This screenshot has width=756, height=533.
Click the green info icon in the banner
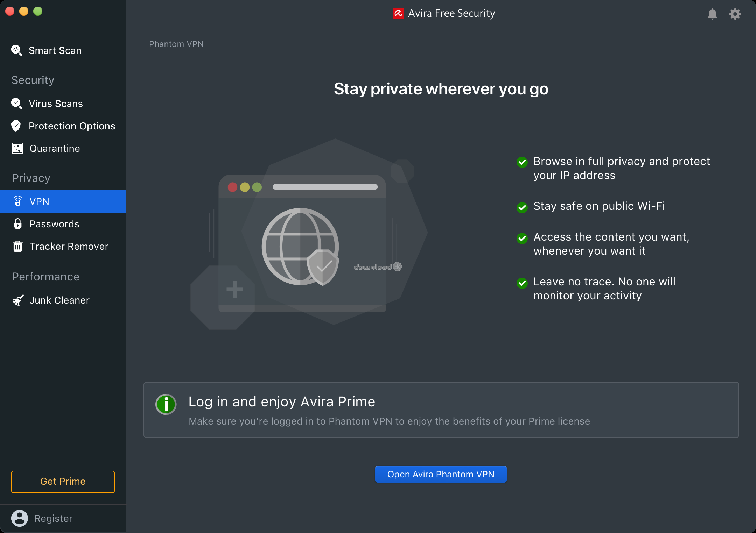pos(166,404)
